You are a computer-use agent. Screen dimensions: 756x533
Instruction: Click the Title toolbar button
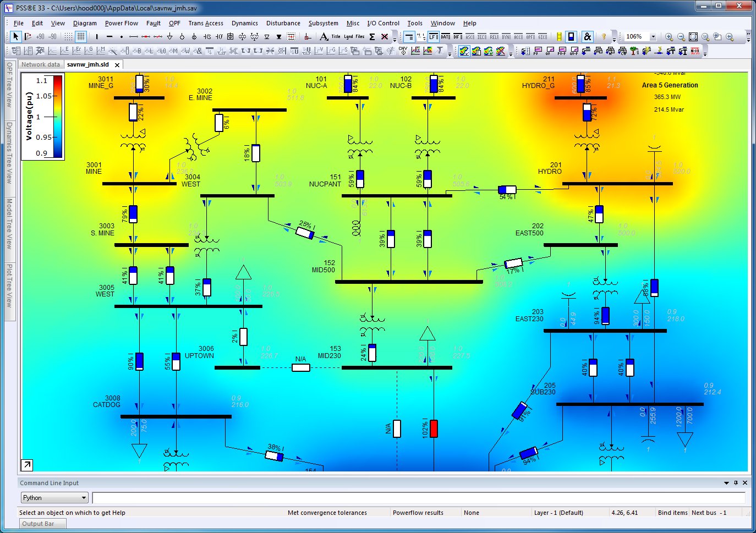[x=336, y=37]
